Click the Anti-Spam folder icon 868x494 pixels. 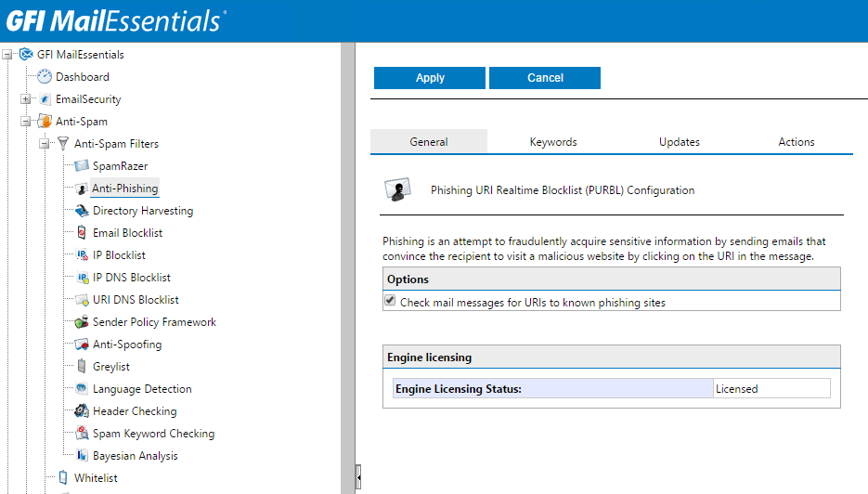coord(45,122)
